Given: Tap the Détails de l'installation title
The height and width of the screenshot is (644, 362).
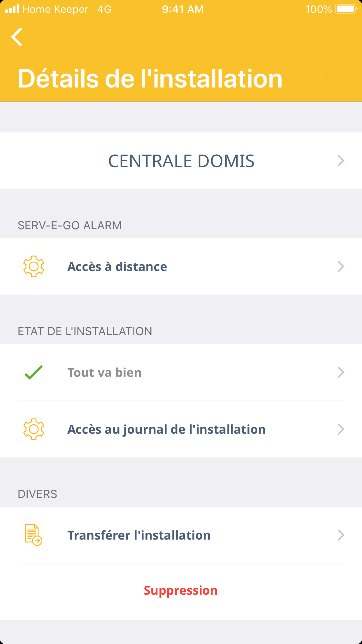Looking at the screenshot, I should 150,78.
